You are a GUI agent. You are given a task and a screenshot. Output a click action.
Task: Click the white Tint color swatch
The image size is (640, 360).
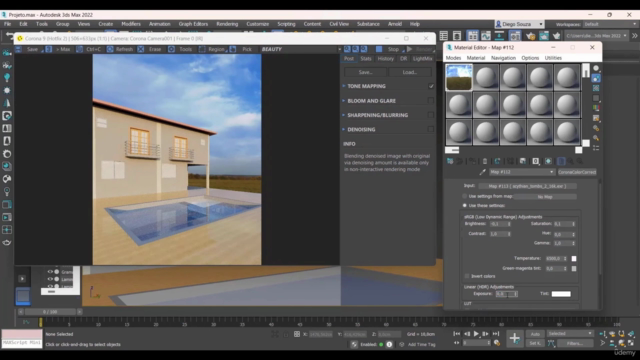tap(561, 294)
